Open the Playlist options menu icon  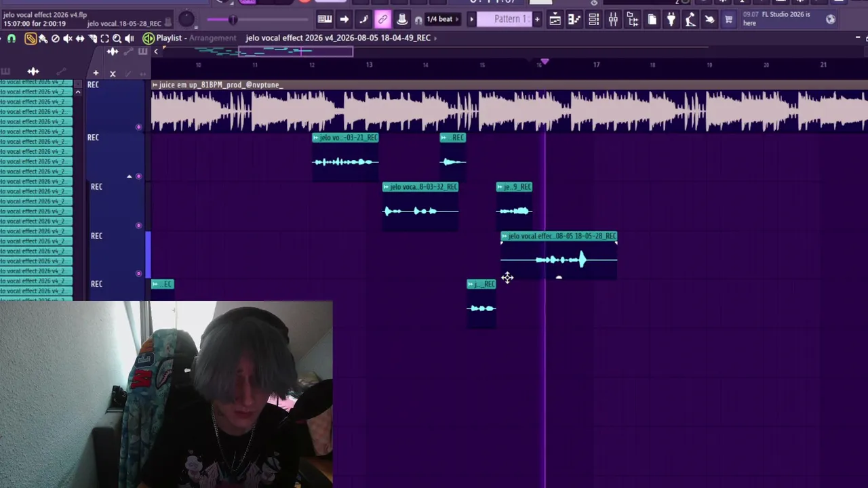148,38
